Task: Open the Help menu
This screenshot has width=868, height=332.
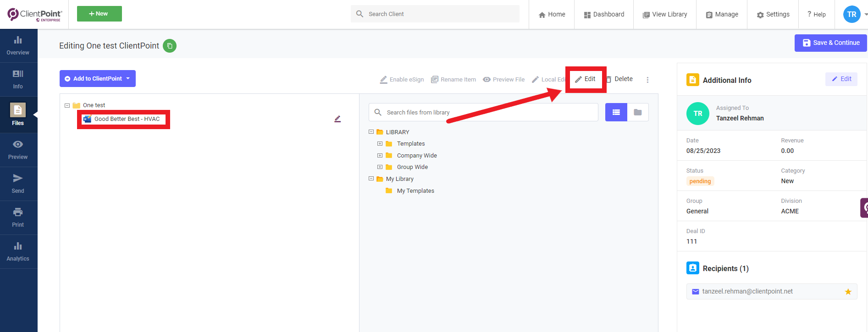Action: (x=817, y=14)
